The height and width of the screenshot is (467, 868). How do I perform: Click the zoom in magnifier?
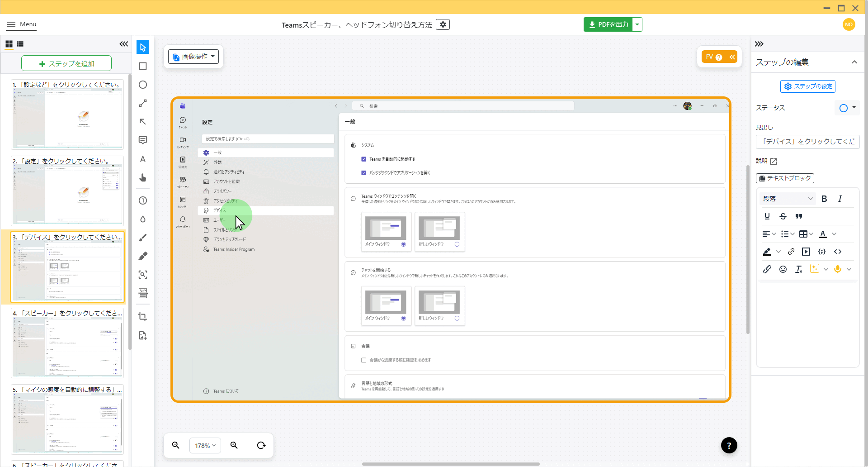click(x=234, y=445)
